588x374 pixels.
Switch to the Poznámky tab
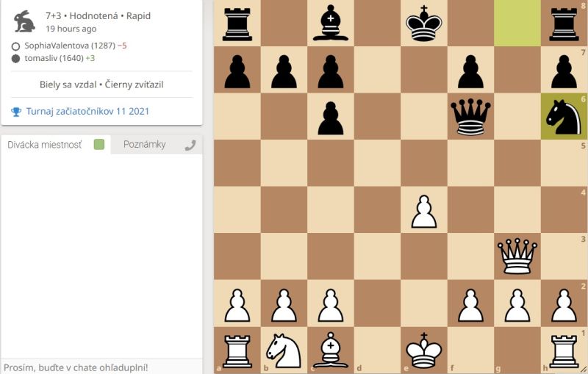point(144,145)
